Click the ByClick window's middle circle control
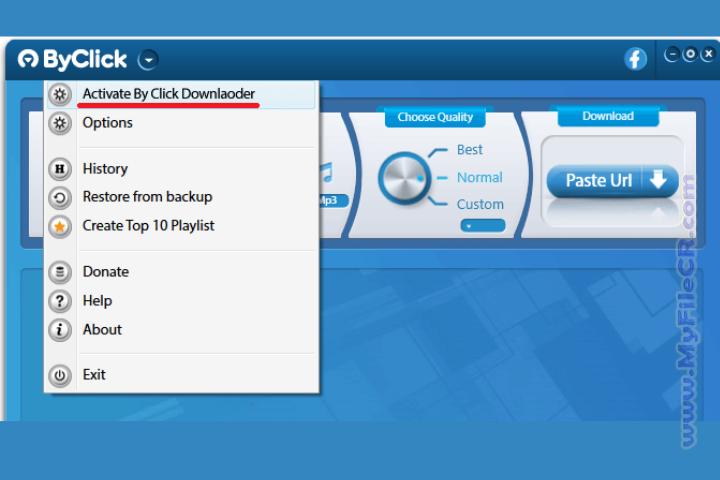Screen dimensions: 720x480 [x=690, y=54]
